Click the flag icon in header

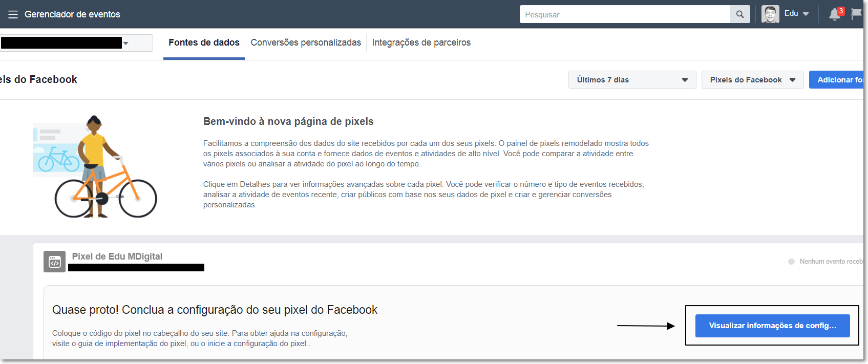point(857,14)
